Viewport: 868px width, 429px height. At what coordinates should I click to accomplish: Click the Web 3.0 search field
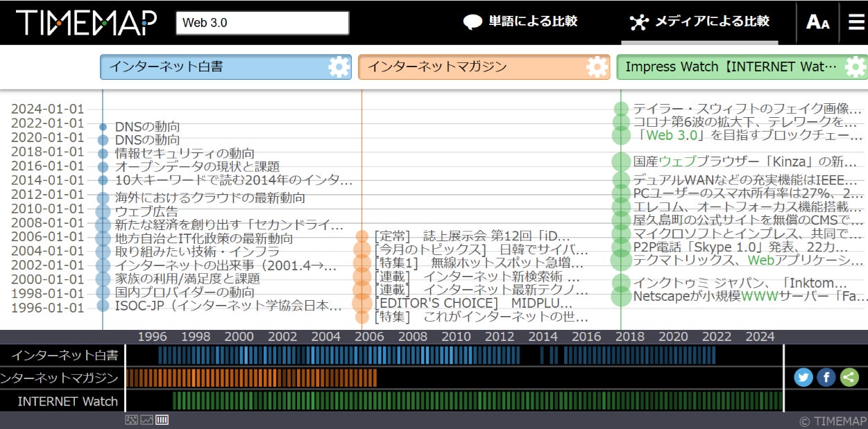pos(262,23)
